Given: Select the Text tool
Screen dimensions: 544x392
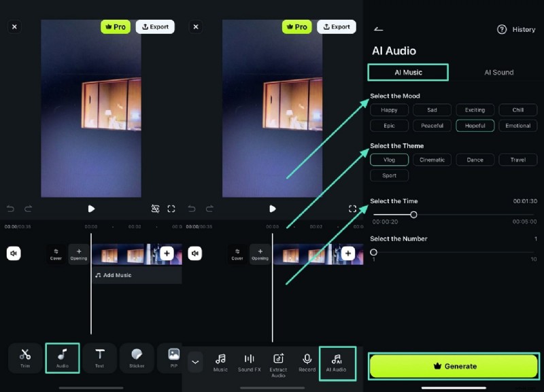Looking at the screenshot, I should pyautogui.click(x=100, y=358).
